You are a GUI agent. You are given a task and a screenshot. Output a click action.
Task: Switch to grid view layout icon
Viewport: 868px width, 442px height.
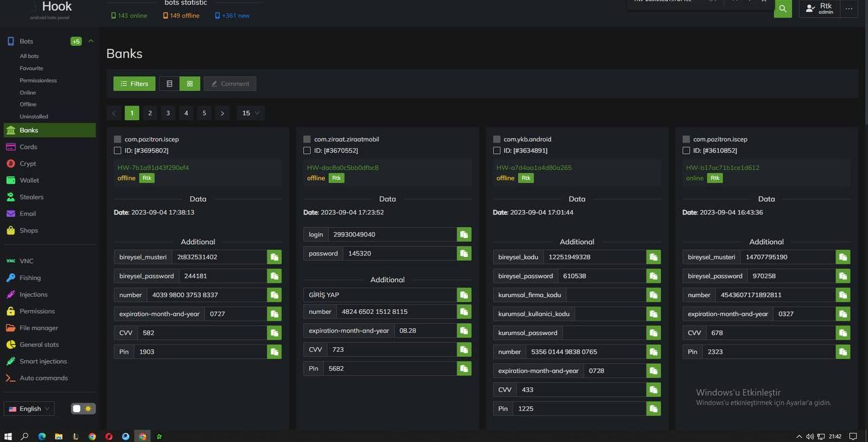coord(190,84)
